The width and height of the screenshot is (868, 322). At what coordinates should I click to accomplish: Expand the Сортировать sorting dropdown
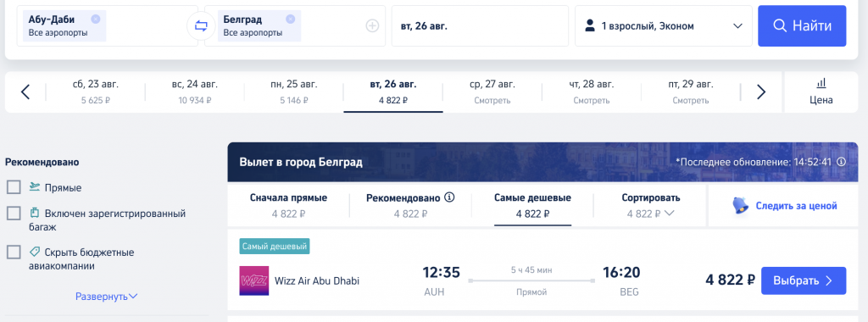tap(650, 206)
